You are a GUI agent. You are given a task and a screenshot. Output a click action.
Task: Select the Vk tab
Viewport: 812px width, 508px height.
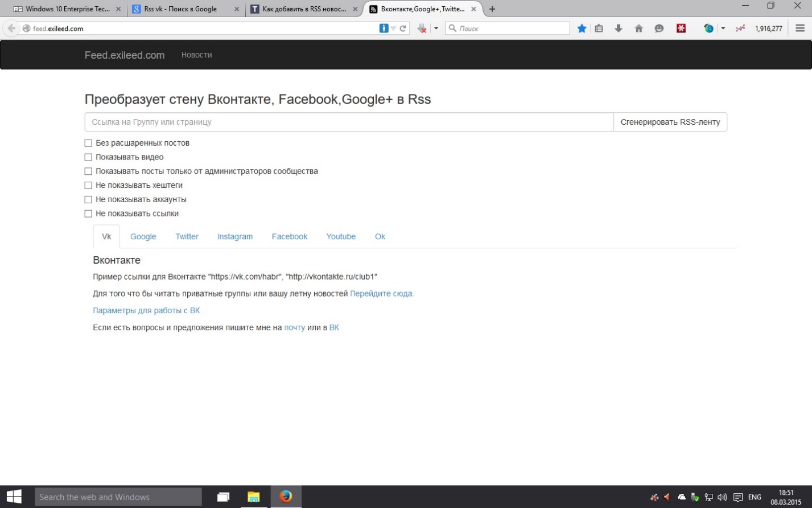[106, 236]
